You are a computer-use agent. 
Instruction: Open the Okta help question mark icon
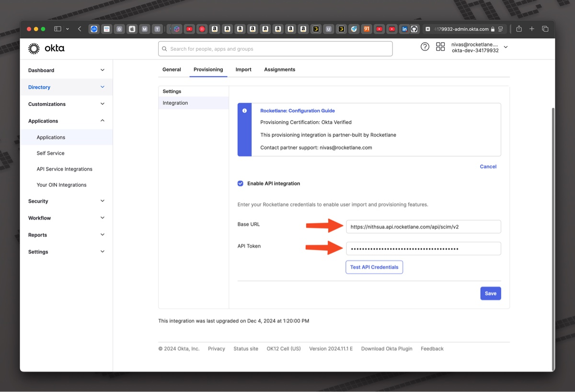click(x=425, y=46)
